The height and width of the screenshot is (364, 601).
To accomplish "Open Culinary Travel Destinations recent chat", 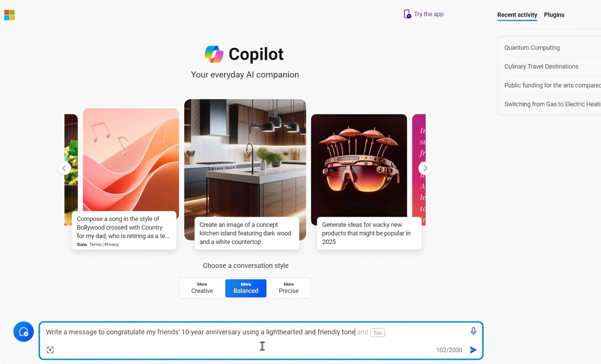I will (541, 67).
